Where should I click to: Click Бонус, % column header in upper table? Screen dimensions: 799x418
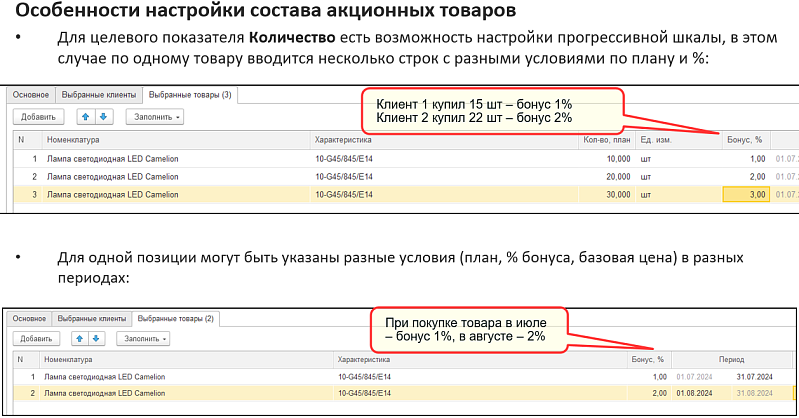pos(746,140)
